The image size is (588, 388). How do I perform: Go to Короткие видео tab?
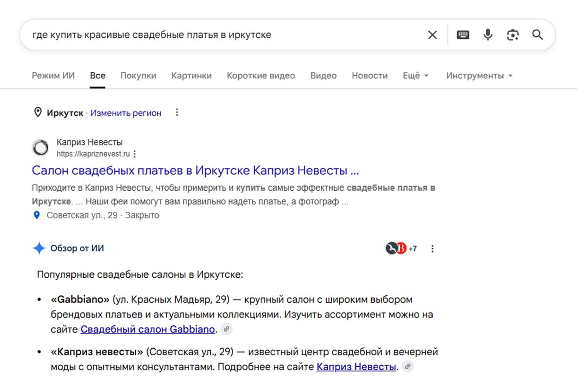tap(261, 76)
